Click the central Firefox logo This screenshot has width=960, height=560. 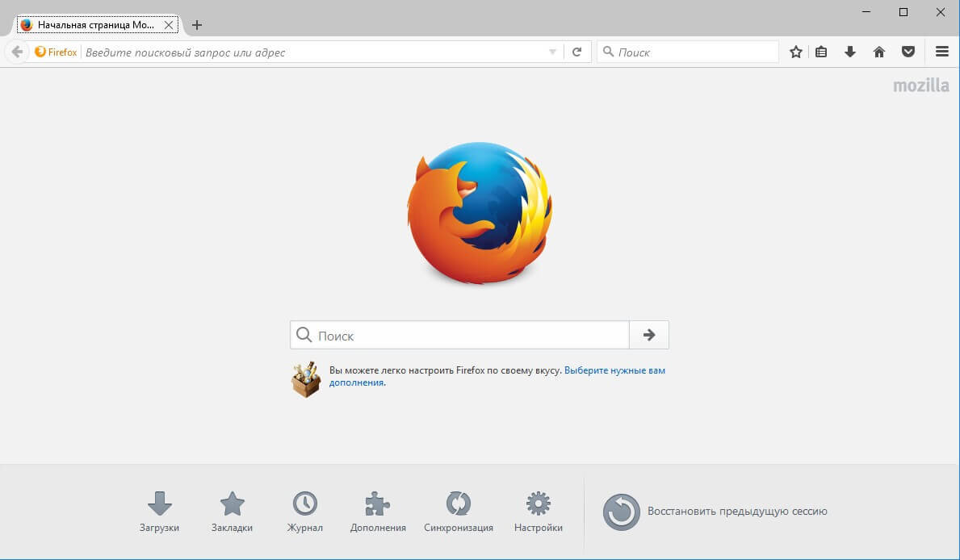tap(480, 213)
